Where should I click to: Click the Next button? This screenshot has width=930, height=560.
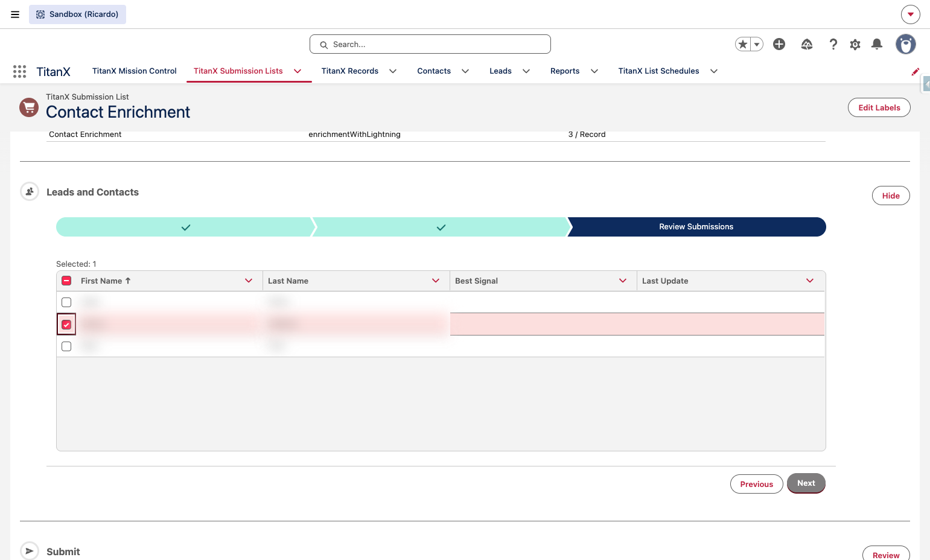(x=806, y=483)
